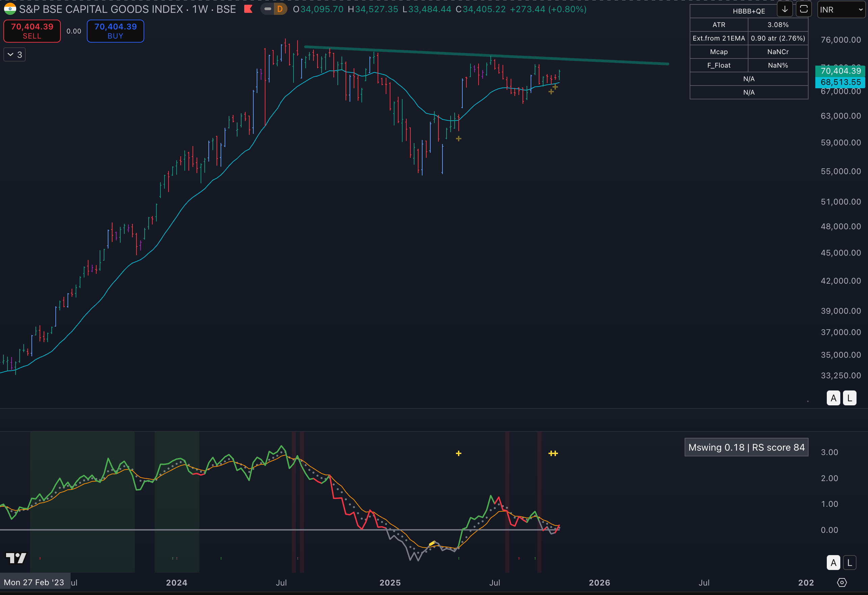
Task: Open the time axis settings gear
Action: pos(842,582)
